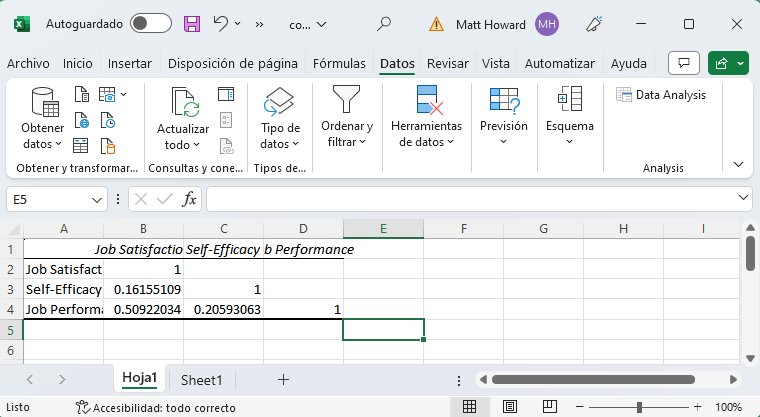
Task: Click the Actualizar todo refresh icon
Action: click(184, 102)
